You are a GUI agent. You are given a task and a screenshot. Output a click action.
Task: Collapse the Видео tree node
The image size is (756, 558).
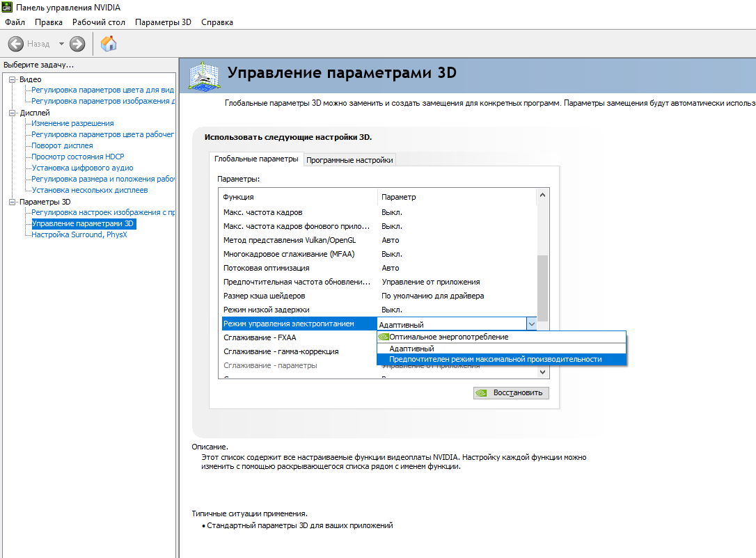13,79
